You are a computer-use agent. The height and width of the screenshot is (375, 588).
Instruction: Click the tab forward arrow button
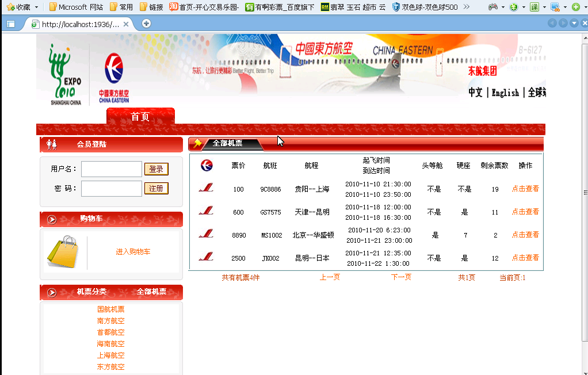(x=563, y=23)
